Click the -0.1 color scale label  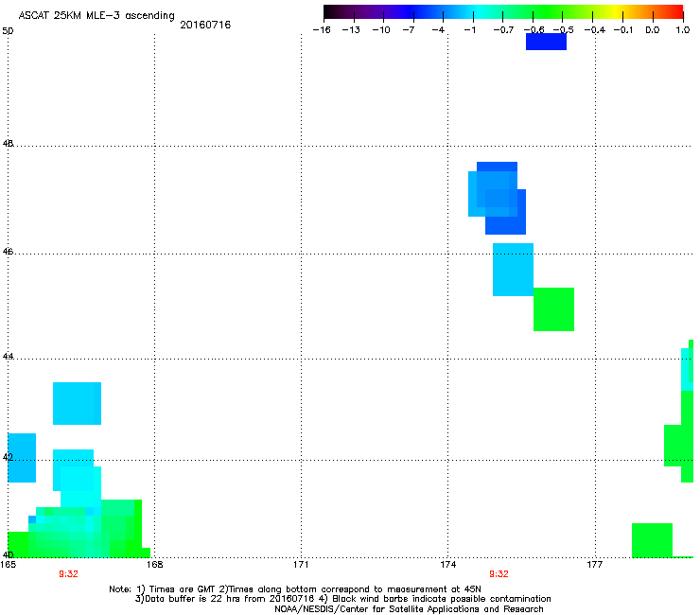622,30
